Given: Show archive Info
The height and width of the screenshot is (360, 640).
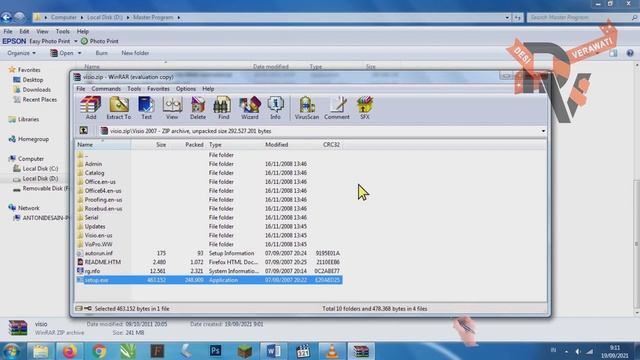Looking at the screenshot, I should point(276,108).
